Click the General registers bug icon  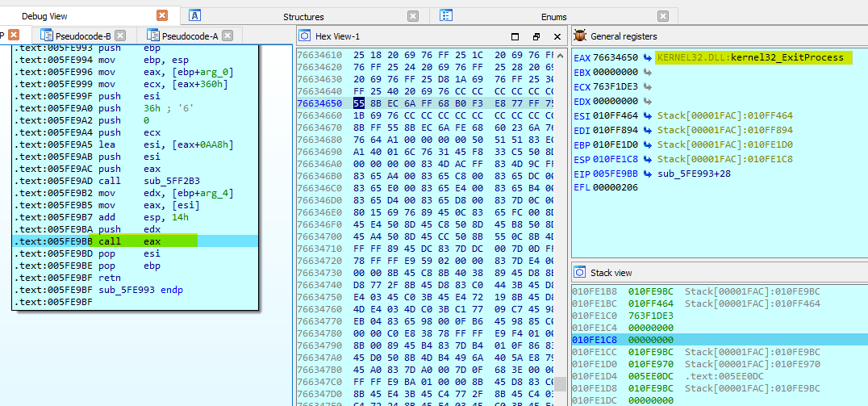[580, 36]
